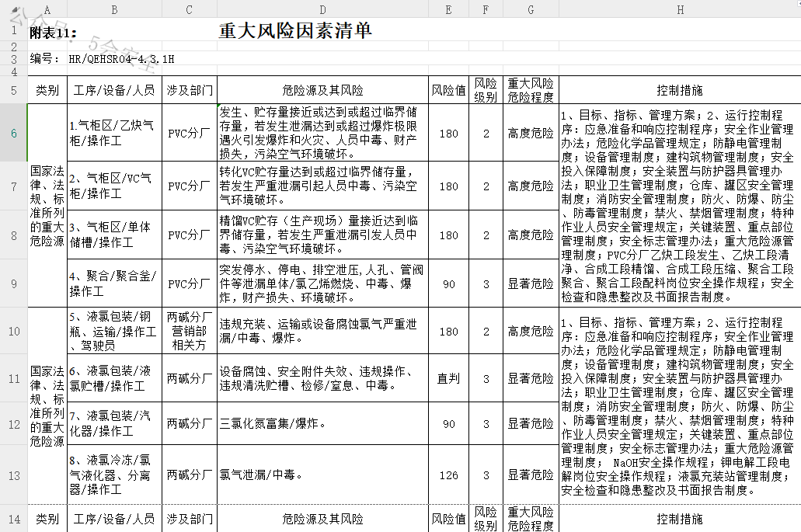
Task: Select the 氯气泄漏/中毒 hazard cell
Action: tap(322, 475)
